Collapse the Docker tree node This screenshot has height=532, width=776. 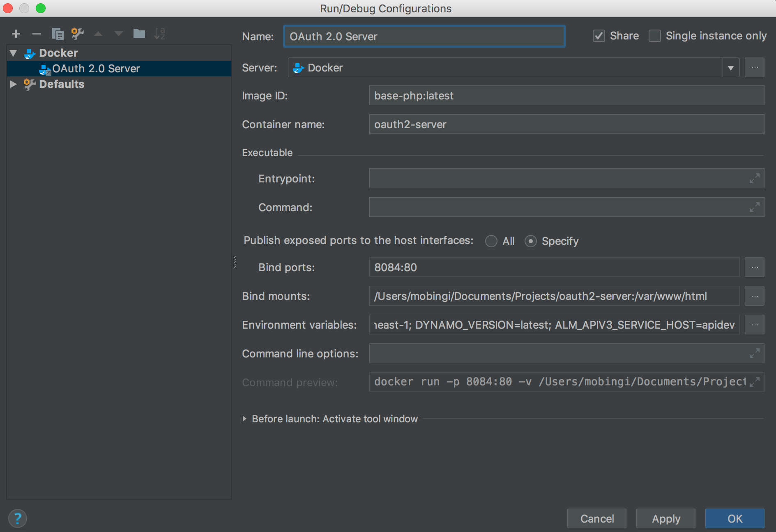(14, 53)
